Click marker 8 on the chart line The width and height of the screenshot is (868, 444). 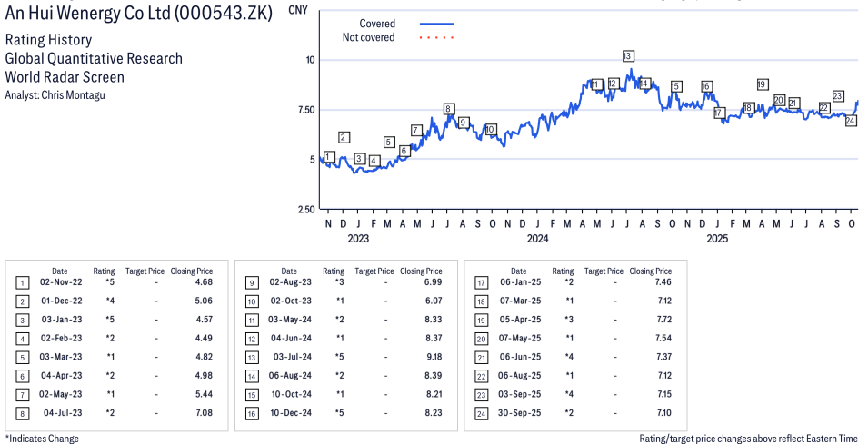coord(448,109)
